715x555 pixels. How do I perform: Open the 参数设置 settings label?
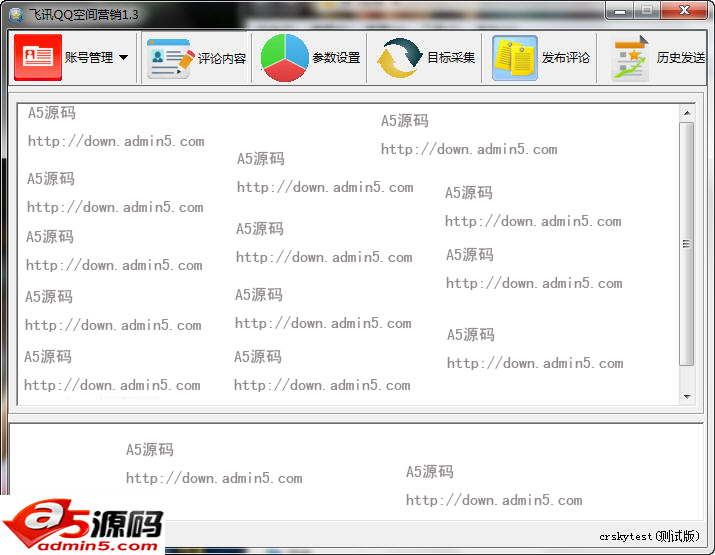pos(337,58)
